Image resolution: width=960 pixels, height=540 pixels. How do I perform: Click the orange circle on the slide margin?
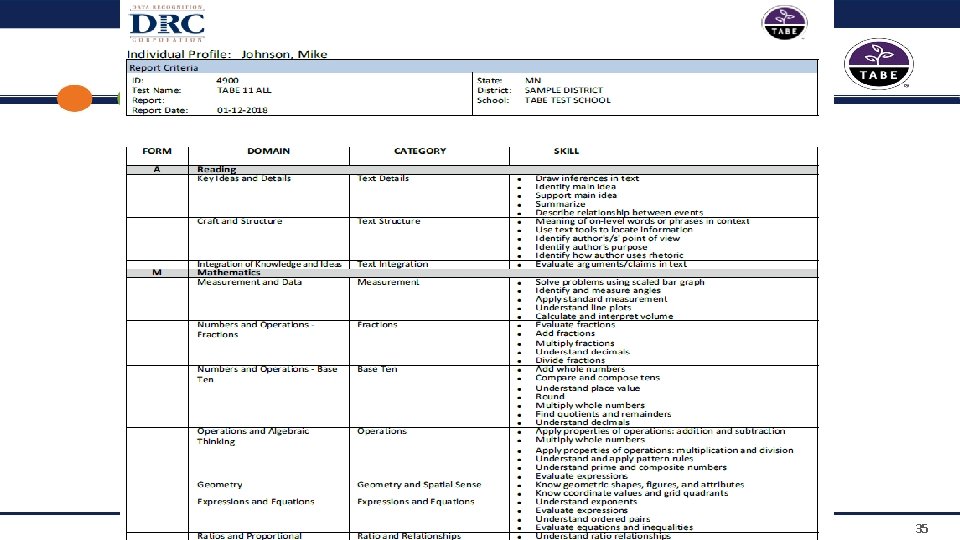pos(75,98)
